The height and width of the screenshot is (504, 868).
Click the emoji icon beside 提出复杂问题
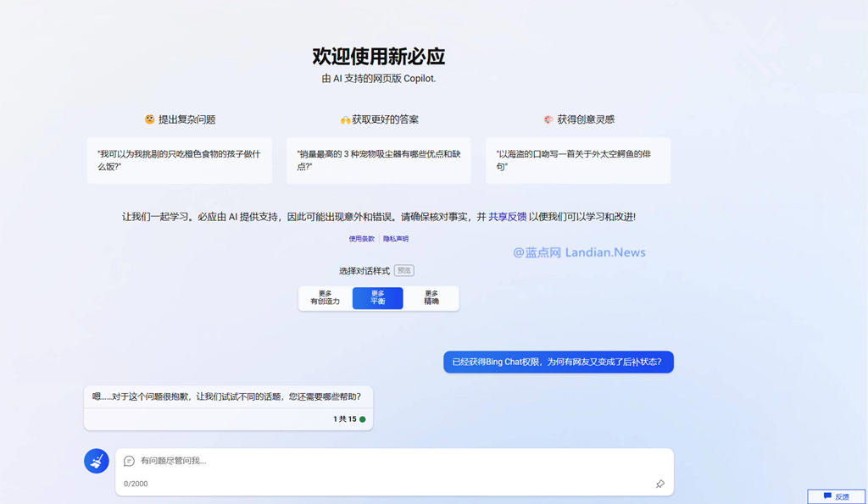tap(149, 119)
